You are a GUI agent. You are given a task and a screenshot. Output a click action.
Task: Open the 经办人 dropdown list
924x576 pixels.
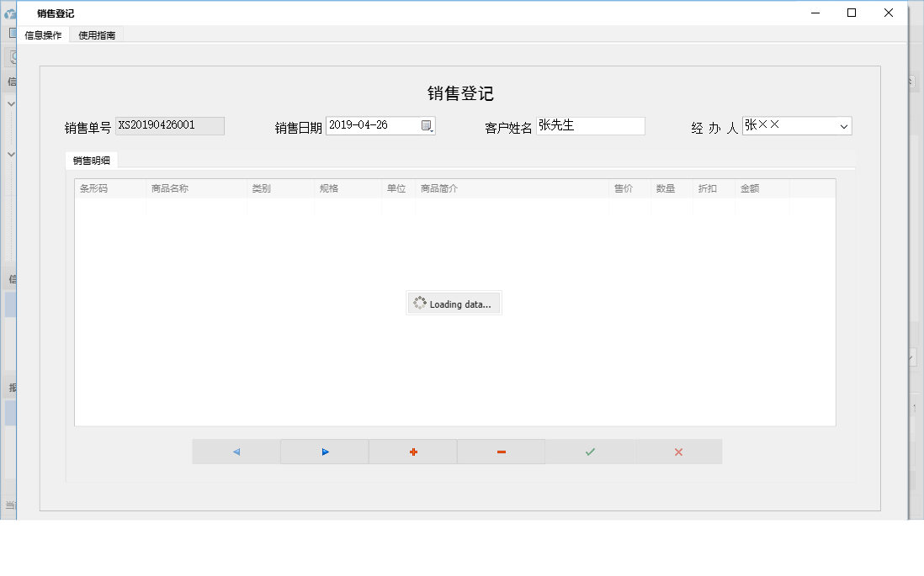click(843, 124)
